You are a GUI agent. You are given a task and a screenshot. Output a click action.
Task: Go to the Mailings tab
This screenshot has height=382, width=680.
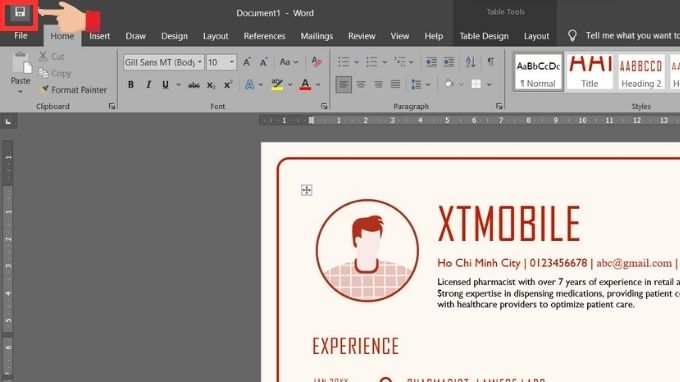pyautogui.click(x=317, y=36)
